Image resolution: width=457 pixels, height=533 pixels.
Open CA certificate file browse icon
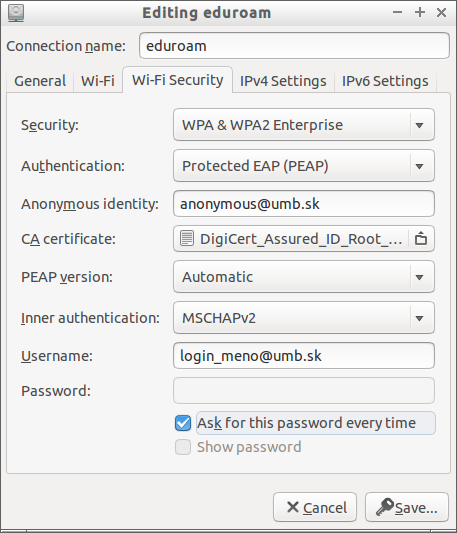421,239
